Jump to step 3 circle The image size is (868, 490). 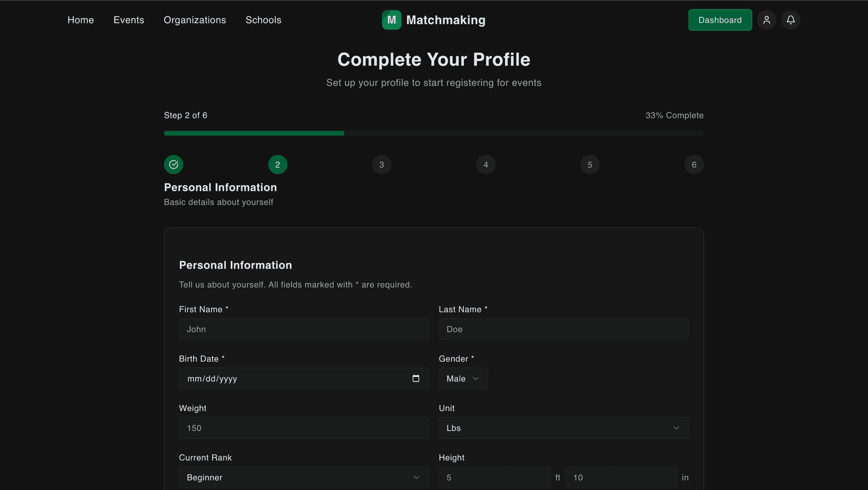(x=382, y=165)
